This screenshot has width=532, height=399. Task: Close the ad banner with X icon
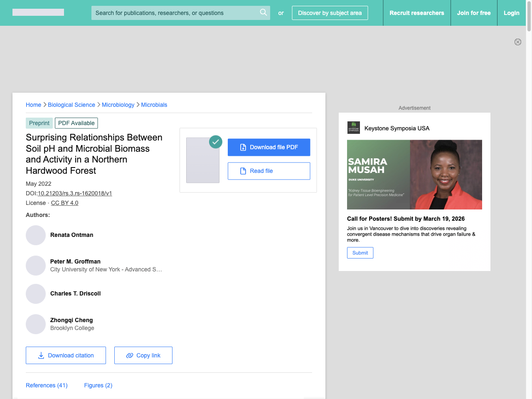point(518,42)
